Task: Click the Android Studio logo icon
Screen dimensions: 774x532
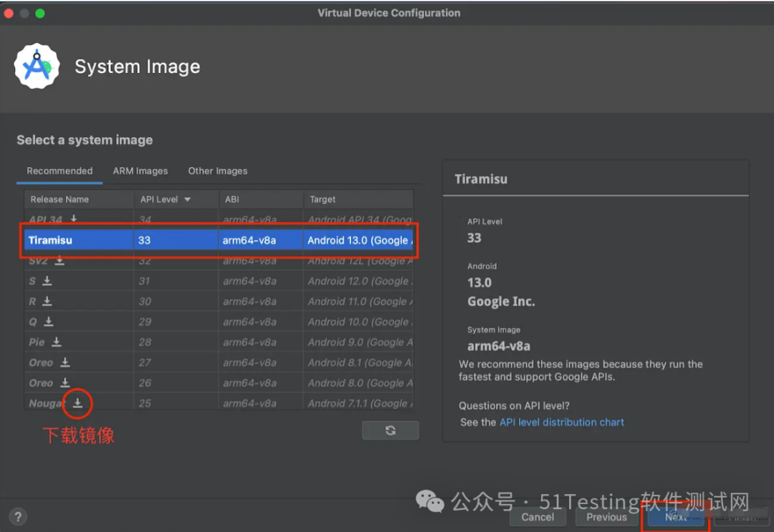Action: [37, 67]
